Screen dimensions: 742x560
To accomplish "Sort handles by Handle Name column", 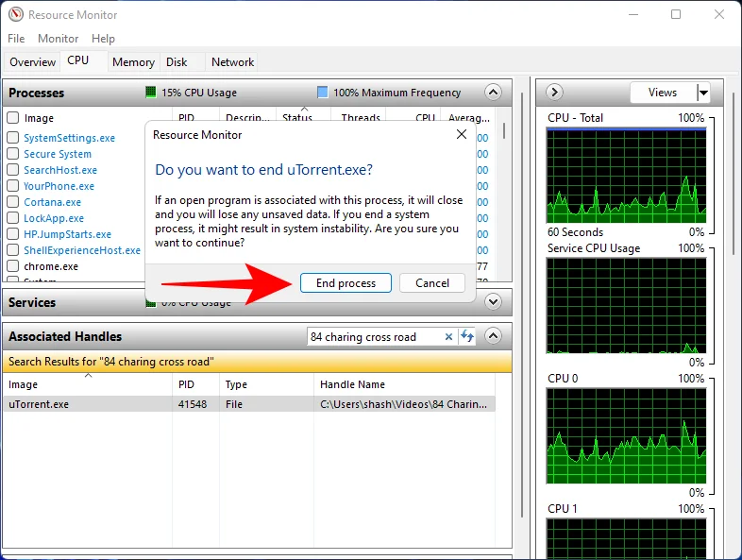I will click(x=405, y=384).
